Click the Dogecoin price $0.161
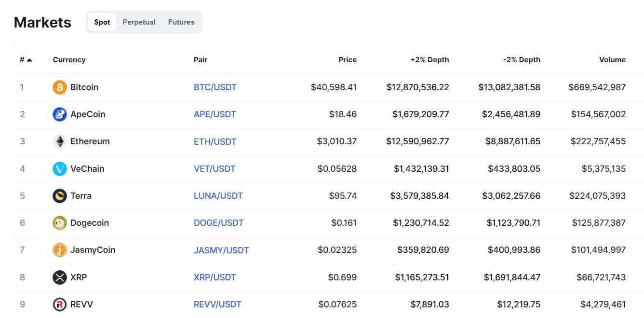Screen dimensions: 644x318 tap(344, 223)
